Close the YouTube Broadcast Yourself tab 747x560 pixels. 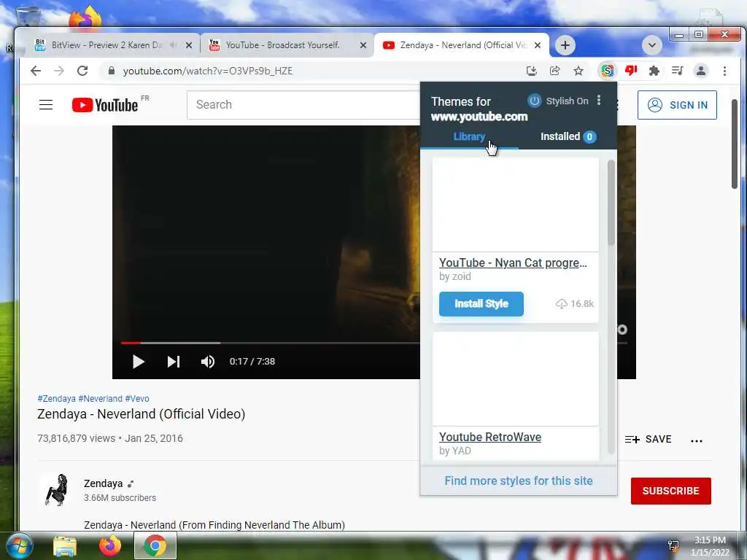click(363, 45)
